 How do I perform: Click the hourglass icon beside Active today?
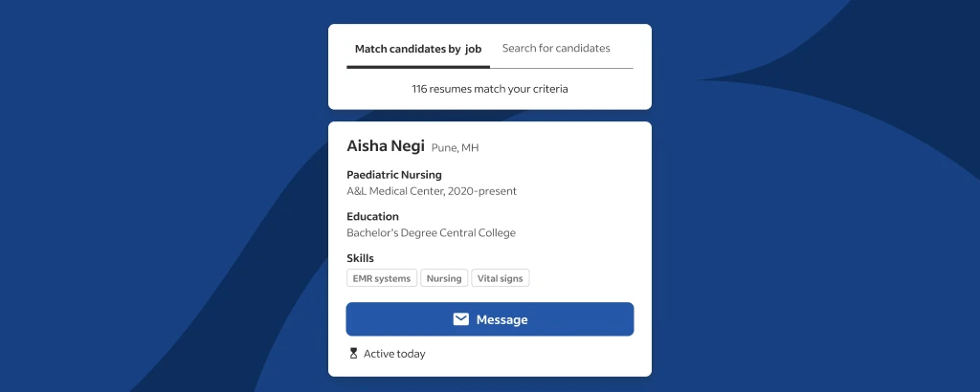(353, 354)
